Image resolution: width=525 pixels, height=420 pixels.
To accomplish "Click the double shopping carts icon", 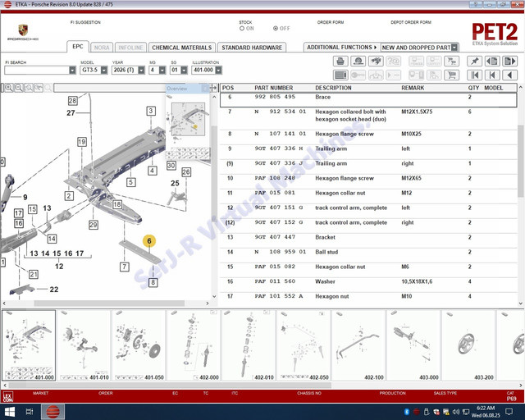I will (452, 62).
